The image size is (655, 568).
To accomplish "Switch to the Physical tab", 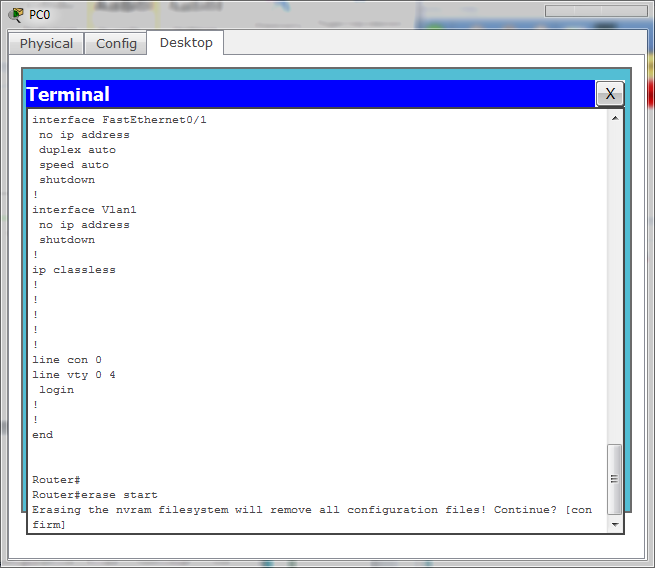I will coord(46,43).
